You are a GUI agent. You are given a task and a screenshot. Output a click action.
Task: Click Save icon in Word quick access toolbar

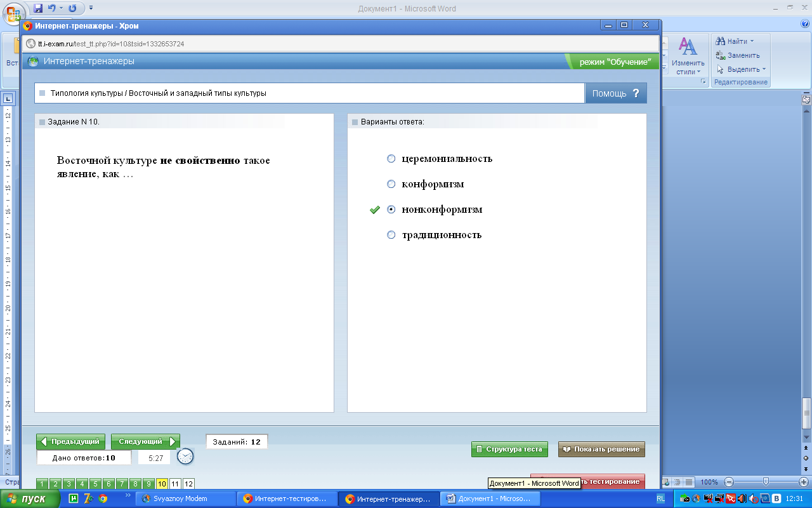point(38,8)
